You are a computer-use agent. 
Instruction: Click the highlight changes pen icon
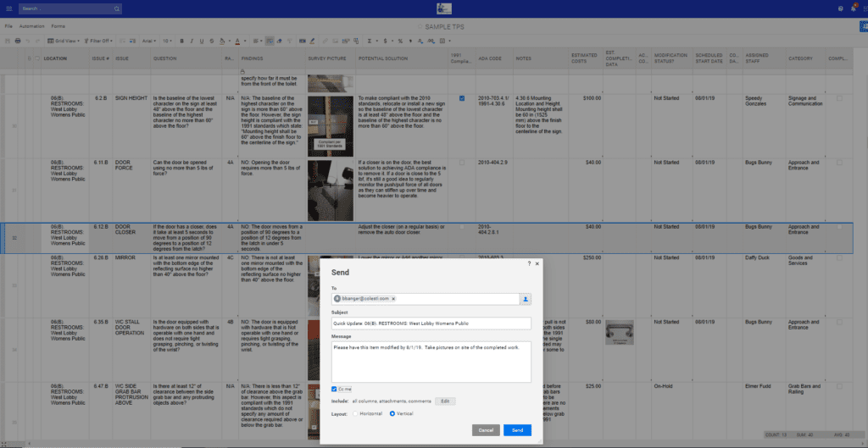point(312,41)
